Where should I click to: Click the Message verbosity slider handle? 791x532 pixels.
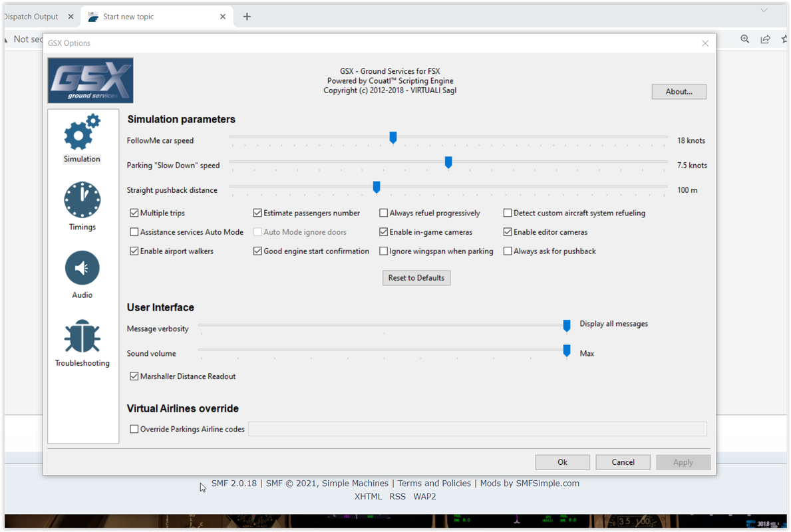(567, 326)
